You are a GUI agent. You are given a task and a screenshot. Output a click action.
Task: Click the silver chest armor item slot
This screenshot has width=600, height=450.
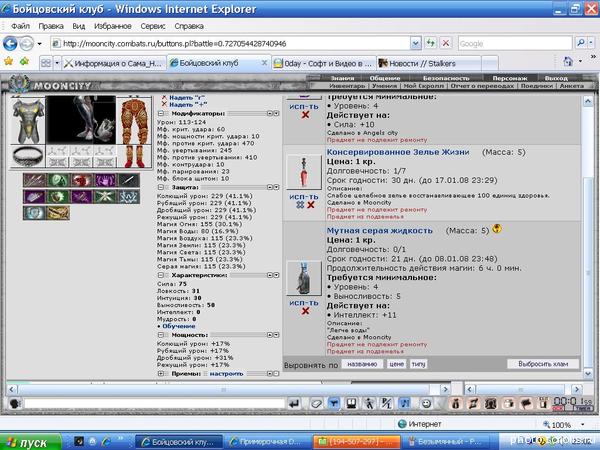coord(28,121)
